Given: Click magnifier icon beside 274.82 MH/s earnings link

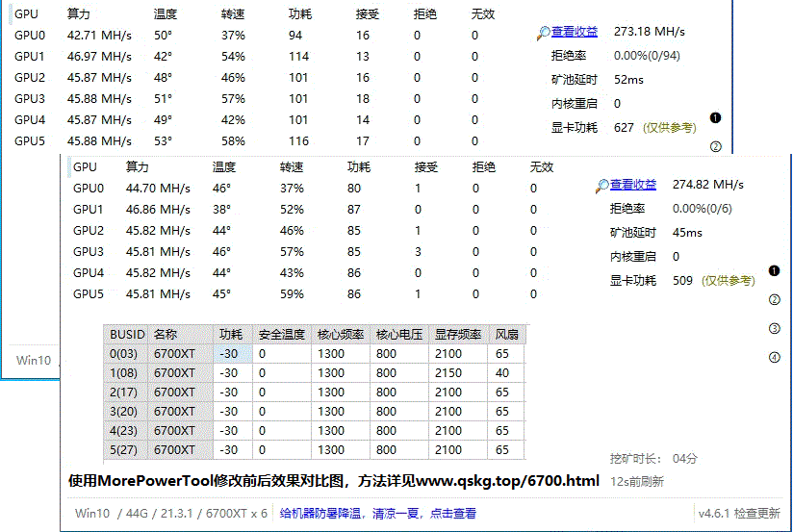Looking at the screenshot, I should pyautogui.click(x=601, y=185).
